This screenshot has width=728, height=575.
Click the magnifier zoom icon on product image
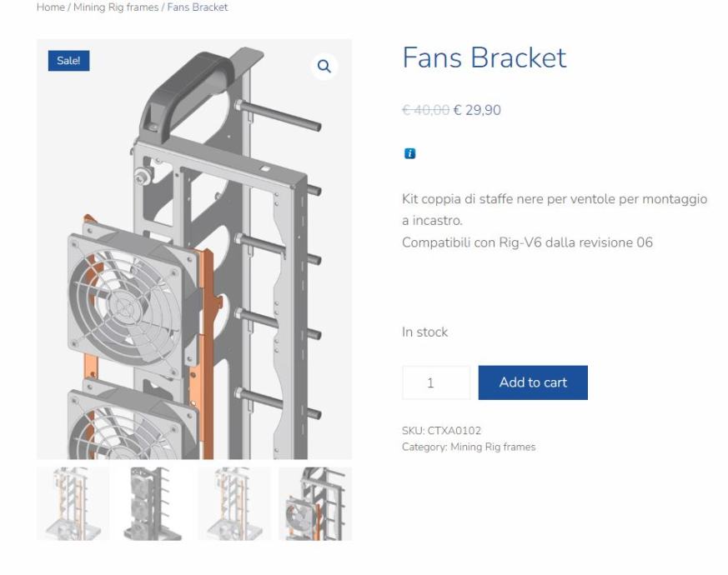[324, 67]
